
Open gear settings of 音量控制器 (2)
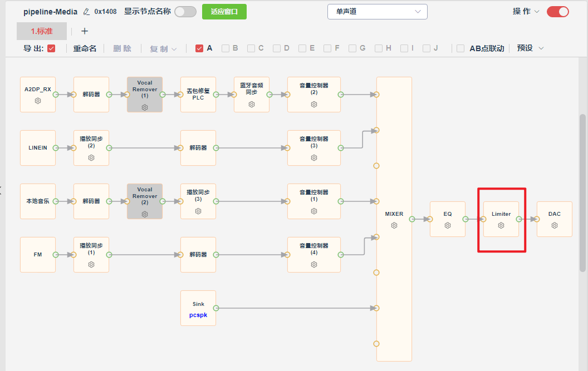coord(314,104)
